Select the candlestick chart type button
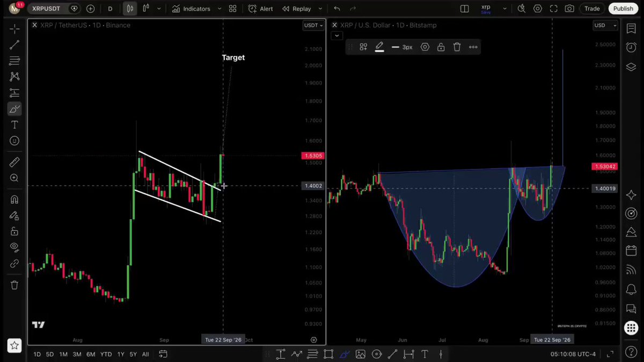 [130, 9]
